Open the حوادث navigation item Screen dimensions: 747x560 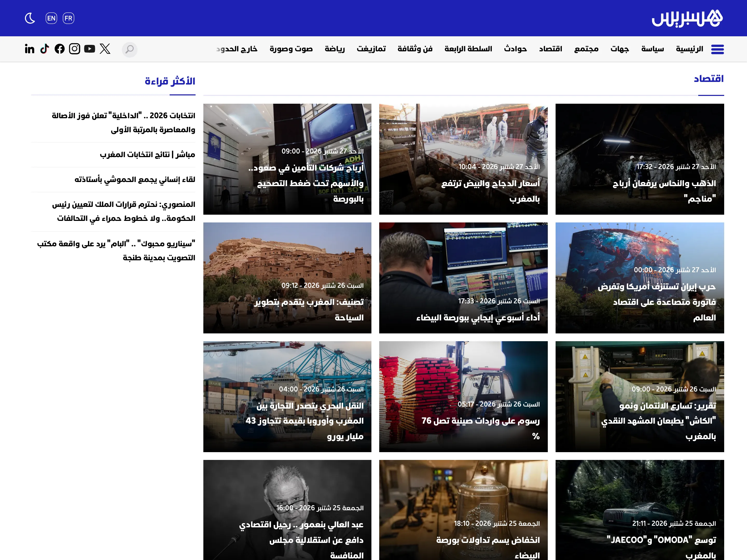click(515, 49)
